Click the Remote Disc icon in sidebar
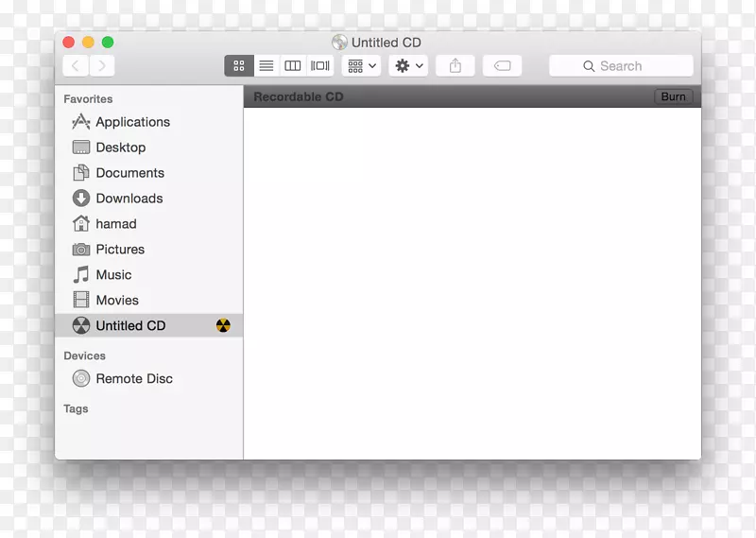Screen dimensions: 756x538 click(81, 378)
